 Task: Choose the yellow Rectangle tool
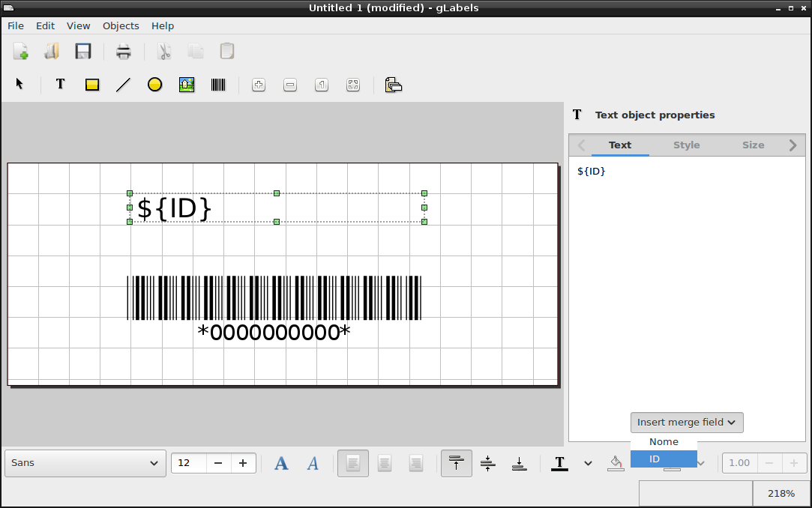(92, 85)
